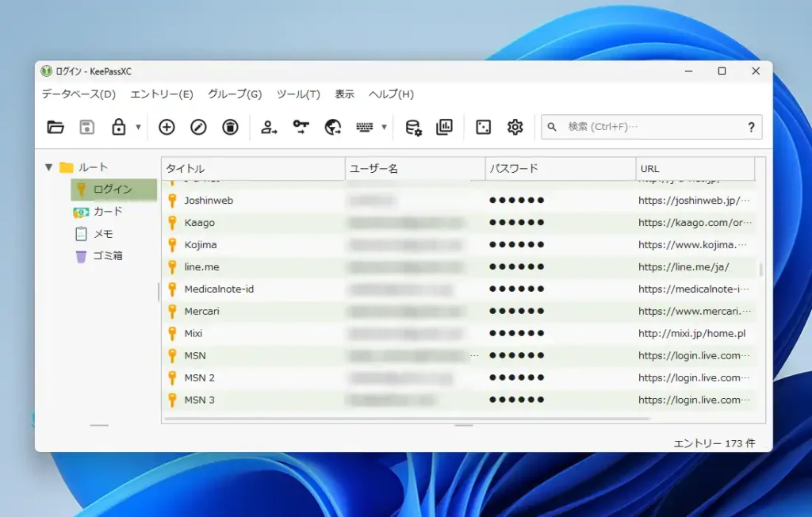Lock the database with padlock icon
The width and height of the screenshot is (812, 517).
point(119,127)
